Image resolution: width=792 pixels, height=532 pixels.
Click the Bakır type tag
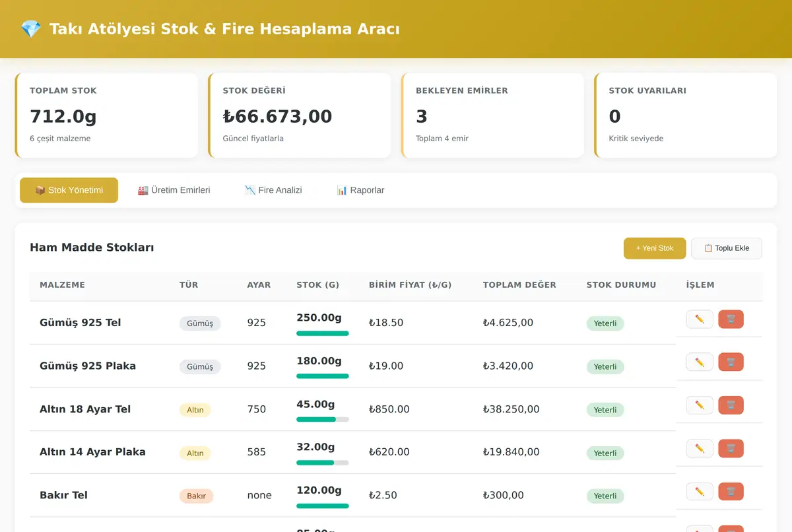pyautogui.click(x=197, y=496)
